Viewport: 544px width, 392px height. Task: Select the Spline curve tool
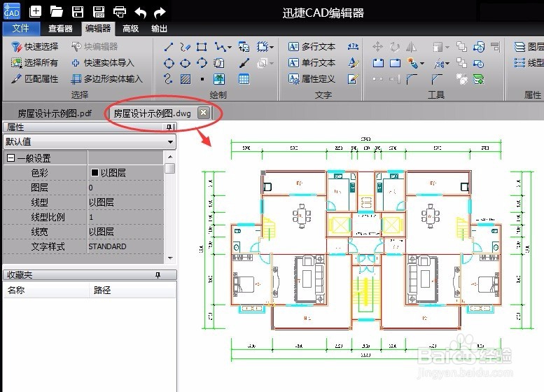click(168, 79)
